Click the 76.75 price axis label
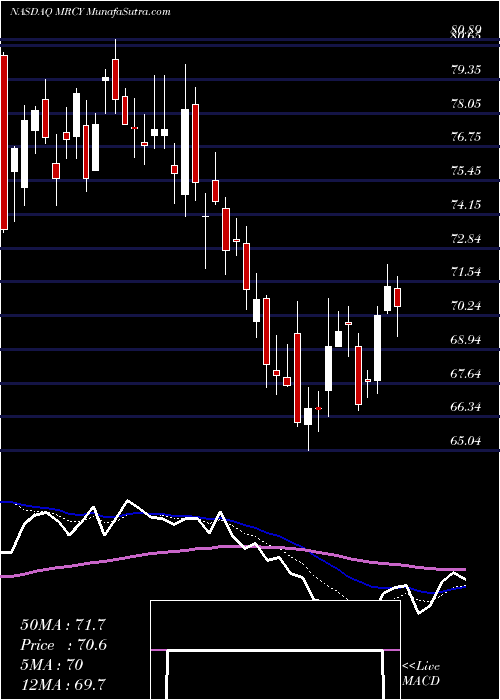Image resolution: width=500 pixels, height=700 pixels. click(466, 137)
